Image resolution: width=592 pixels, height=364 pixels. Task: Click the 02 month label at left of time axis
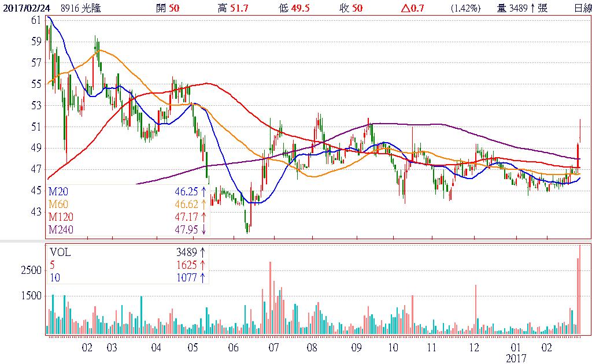click(x=87, y=347)
